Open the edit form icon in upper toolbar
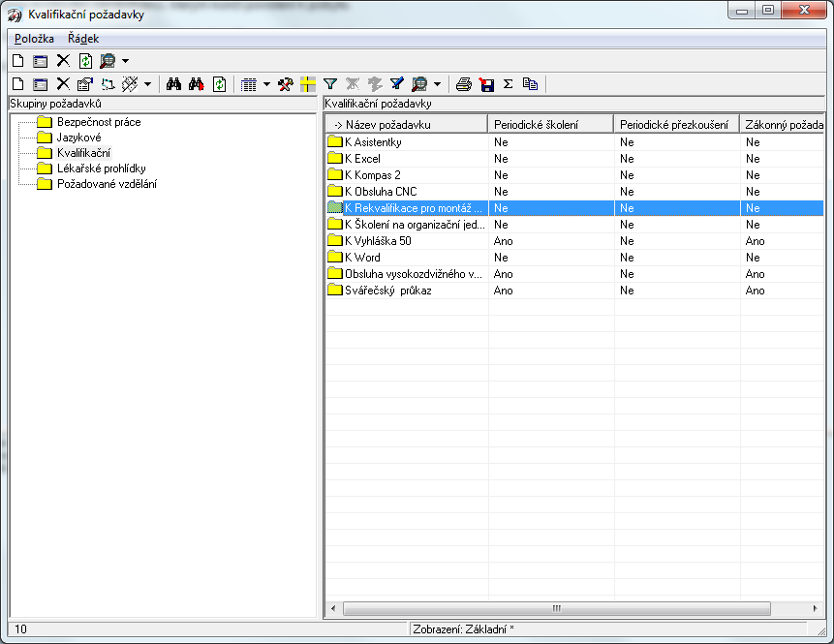 [41, 61]
